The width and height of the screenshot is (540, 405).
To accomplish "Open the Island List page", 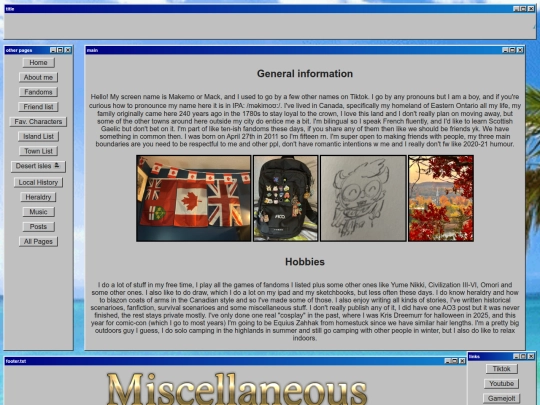I will 38,137.
